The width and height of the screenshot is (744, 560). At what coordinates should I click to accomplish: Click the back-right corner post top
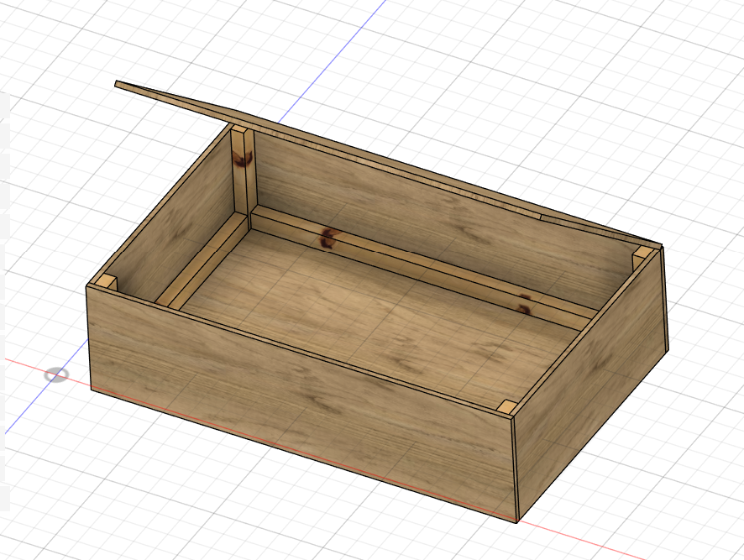tap(642, 252)
